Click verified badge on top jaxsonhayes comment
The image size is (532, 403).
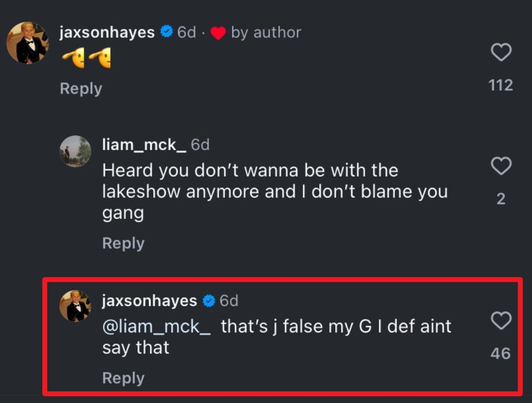167,32
